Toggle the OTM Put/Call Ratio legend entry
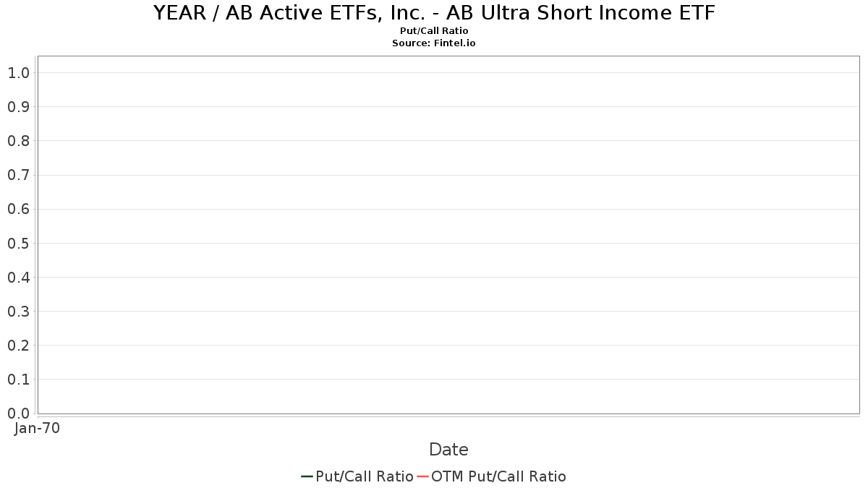Screen dimensions: 868x488 492,476
